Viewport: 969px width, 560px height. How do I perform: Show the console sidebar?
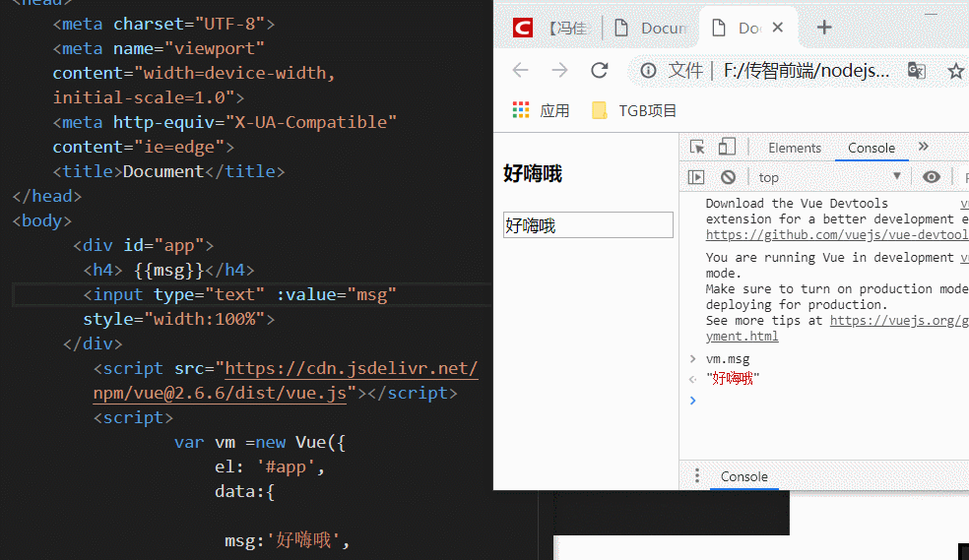[x=696, y=177]
